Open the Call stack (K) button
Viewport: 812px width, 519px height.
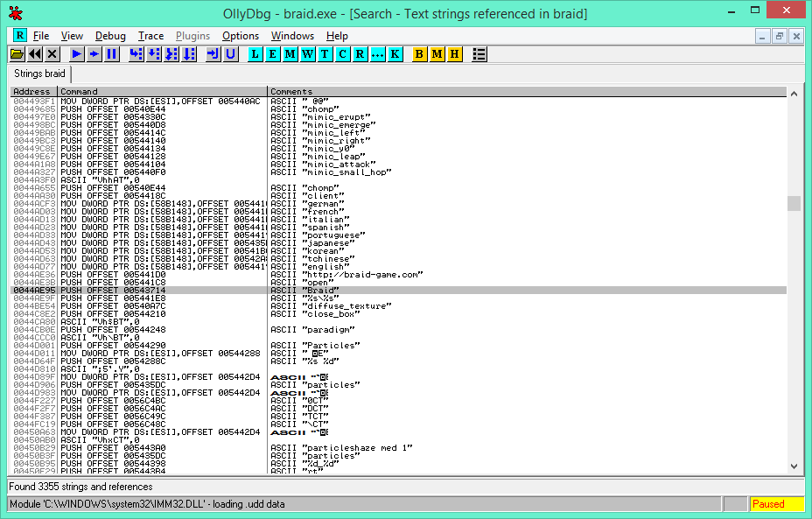[x=395, y=54]
